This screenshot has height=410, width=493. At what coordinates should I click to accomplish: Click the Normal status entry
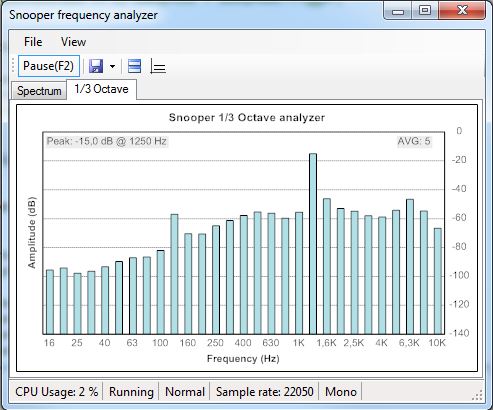click(185, 392)
